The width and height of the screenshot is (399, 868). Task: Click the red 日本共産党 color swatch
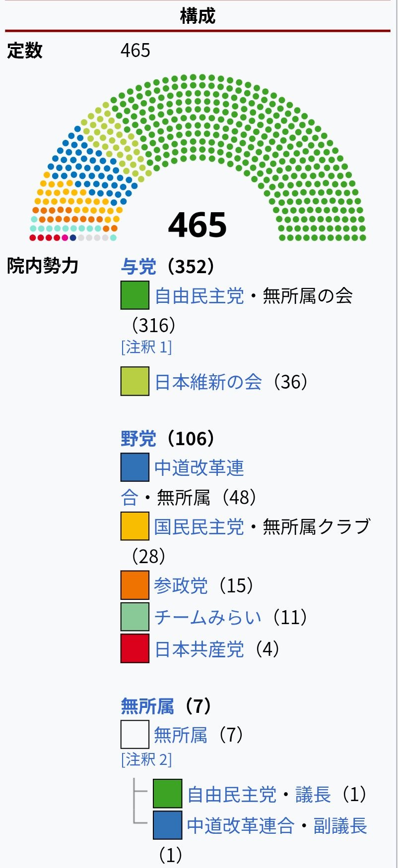pos(135,648)
